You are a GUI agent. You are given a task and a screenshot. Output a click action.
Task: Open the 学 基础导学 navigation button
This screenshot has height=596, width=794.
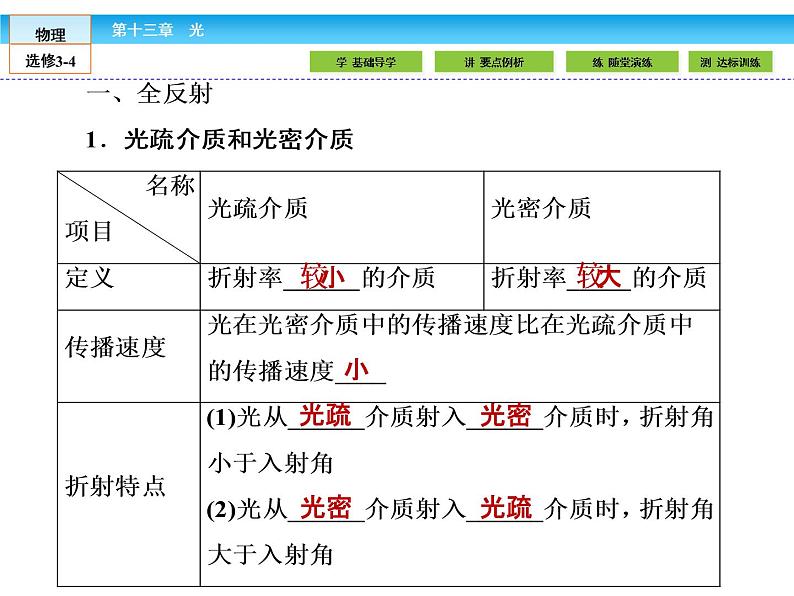click(366, 62)
